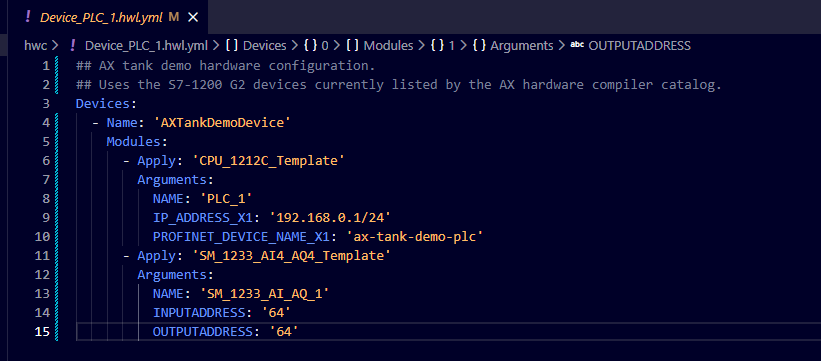The height and width of the screenshot is (361, 821).
Task: Click the 'PLC_1' name value
Action: 226,199
